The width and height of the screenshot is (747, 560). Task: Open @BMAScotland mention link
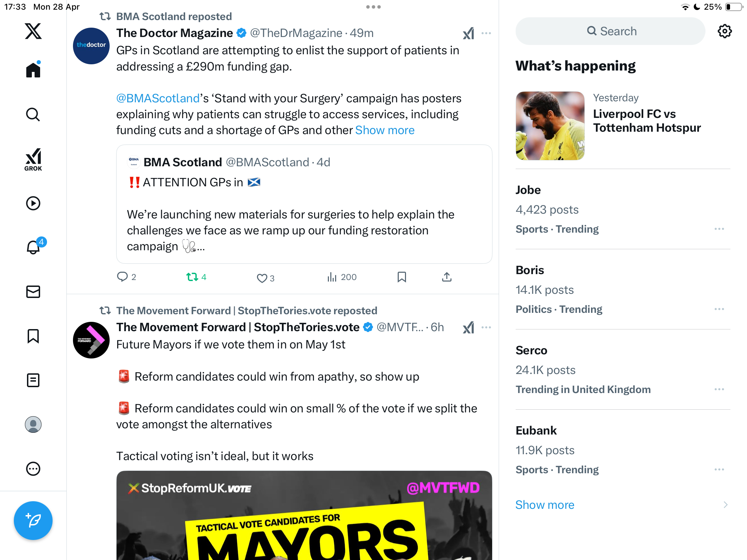158,98
